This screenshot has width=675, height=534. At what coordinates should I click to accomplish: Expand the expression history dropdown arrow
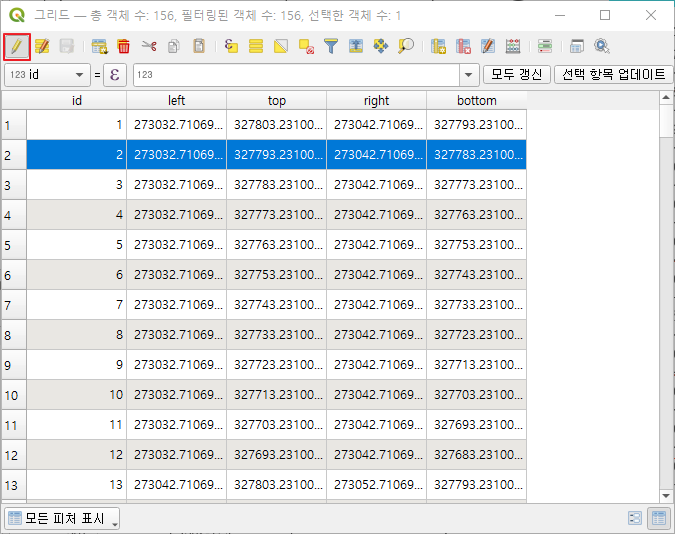point(469,75)
